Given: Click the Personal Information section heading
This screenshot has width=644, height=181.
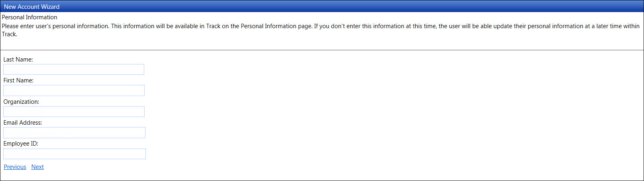Looking at the screenshot, I should pos(29,17).
